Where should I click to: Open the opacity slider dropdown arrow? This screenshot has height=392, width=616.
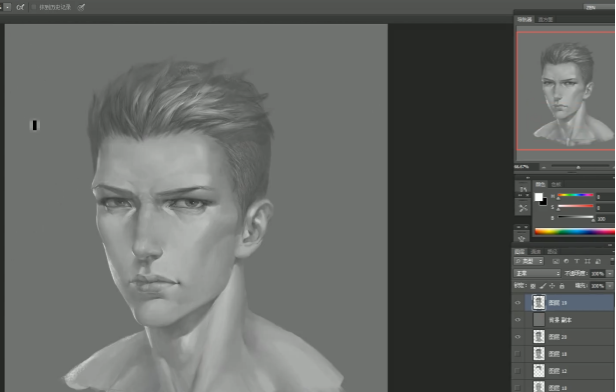pos(610,273)
